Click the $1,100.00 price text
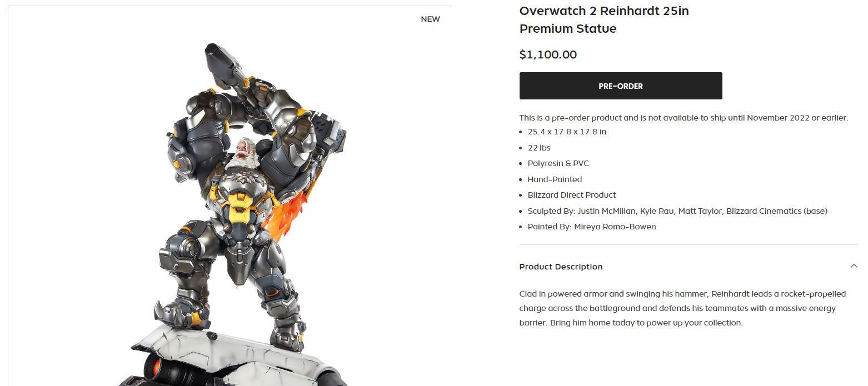This screenshot has width=868, height=386. coord(548,54)
